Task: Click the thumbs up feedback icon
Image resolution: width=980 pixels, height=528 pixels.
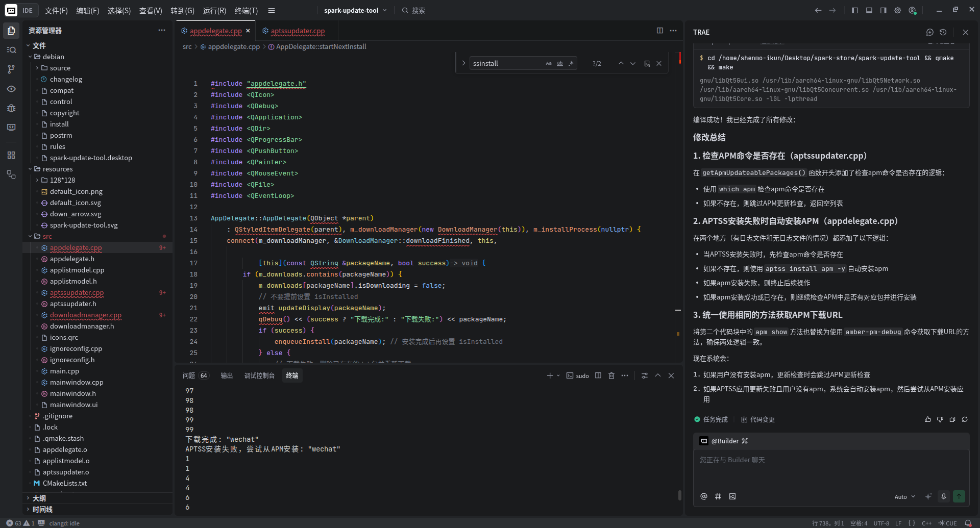Action: click(927, 419)
